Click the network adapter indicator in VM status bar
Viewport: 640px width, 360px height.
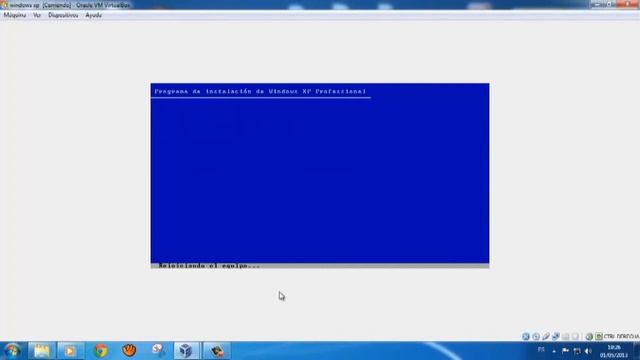click(556, 336)
